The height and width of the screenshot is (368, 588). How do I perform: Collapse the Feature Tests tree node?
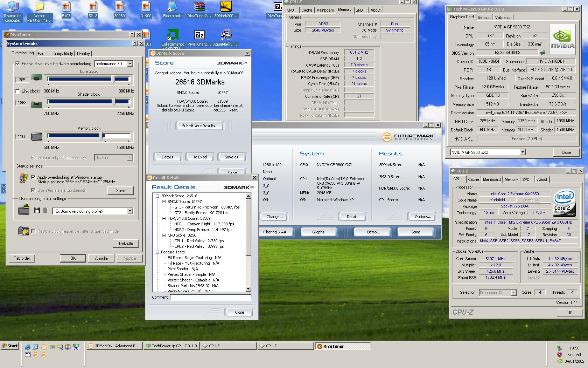(x=157, y=252)
